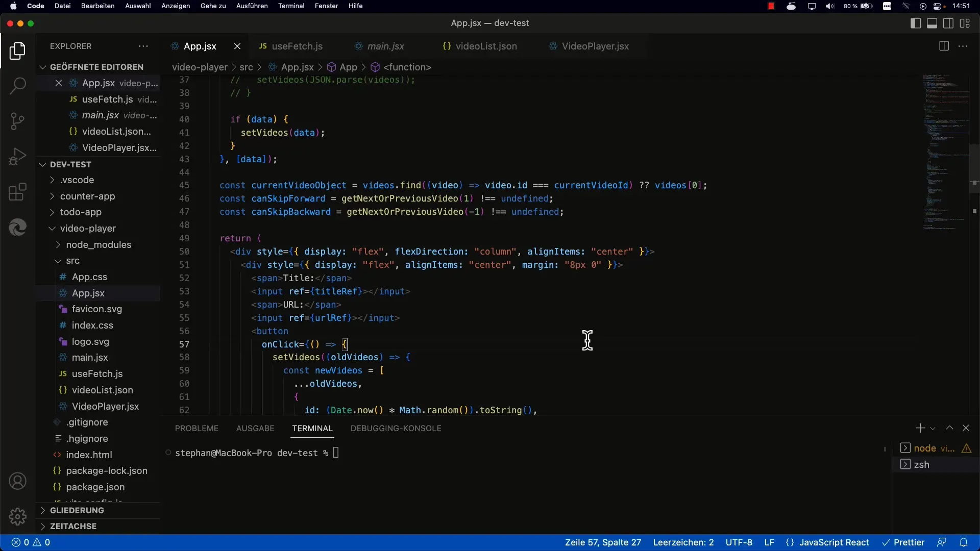Viewport: 980px width, 551px height.
Task: Open package.json in the file tree
Action: tap(97, 487)
